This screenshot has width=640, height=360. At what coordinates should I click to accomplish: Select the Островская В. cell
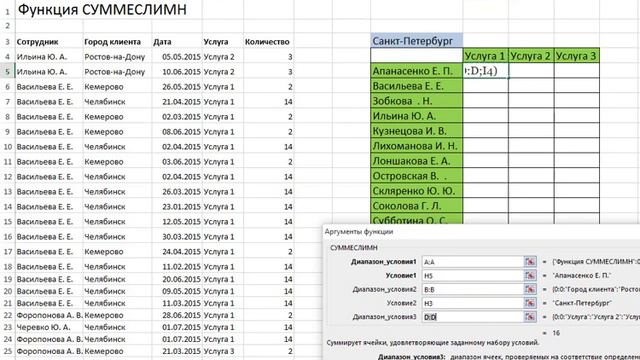pyautogui.click(x=416, y=176)
